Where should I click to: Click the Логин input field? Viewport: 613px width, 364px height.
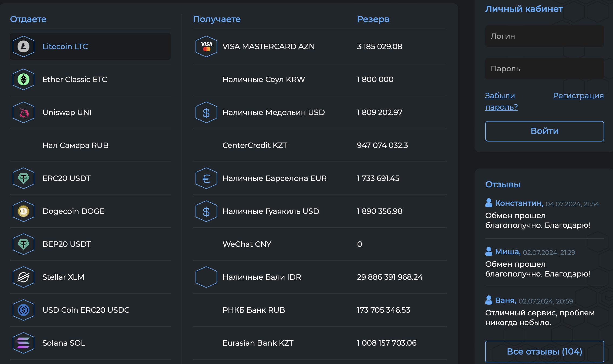(544, 36)
